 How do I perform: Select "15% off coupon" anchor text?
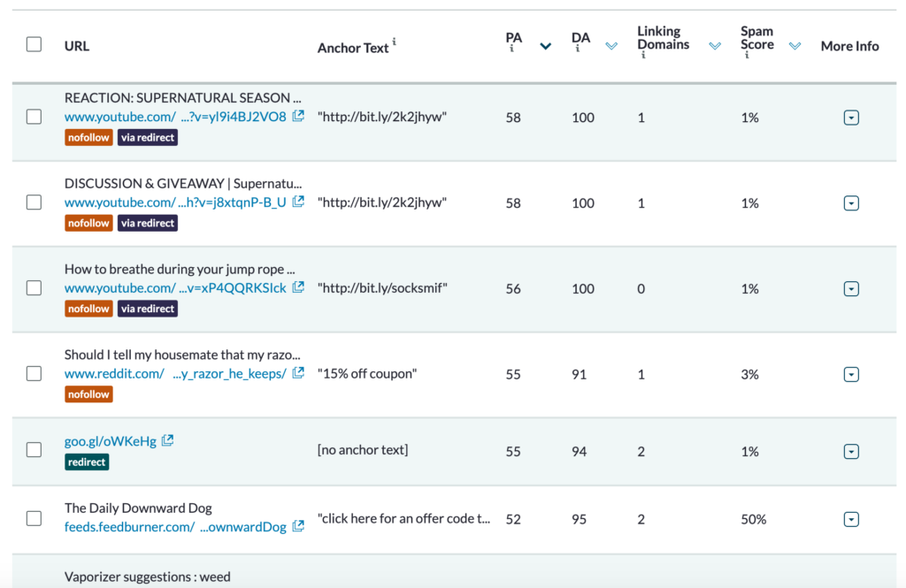(x=367, y=374)
